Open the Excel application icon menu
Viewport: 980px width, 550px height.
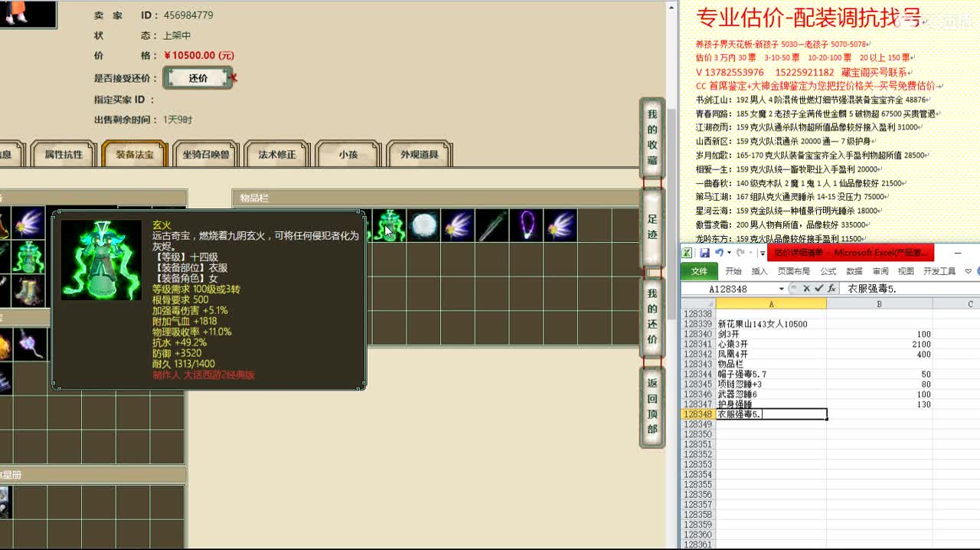tap(688, 253)
